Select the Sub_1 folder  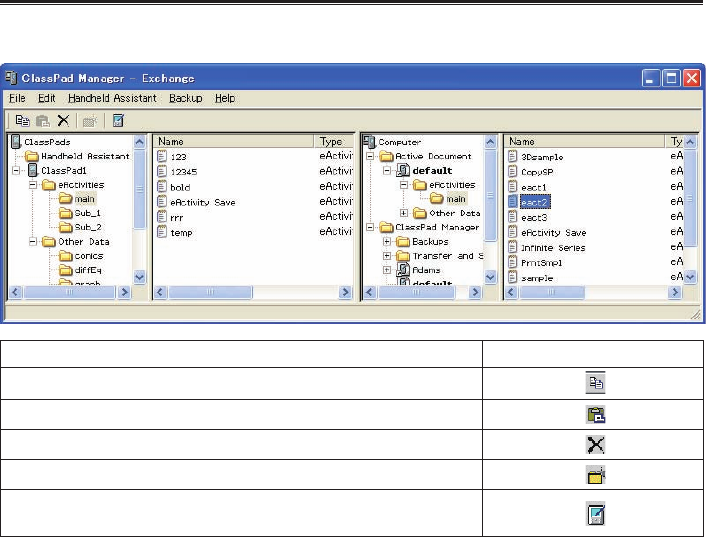[80, 213]
